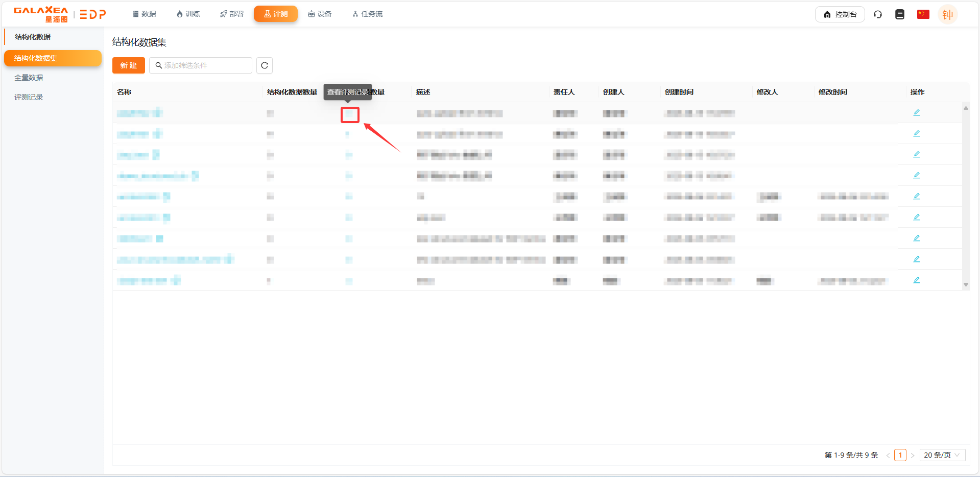This screenshot has height=477, width=980.
Task: Open the 数据 top menu
Action: click(145, 14)
